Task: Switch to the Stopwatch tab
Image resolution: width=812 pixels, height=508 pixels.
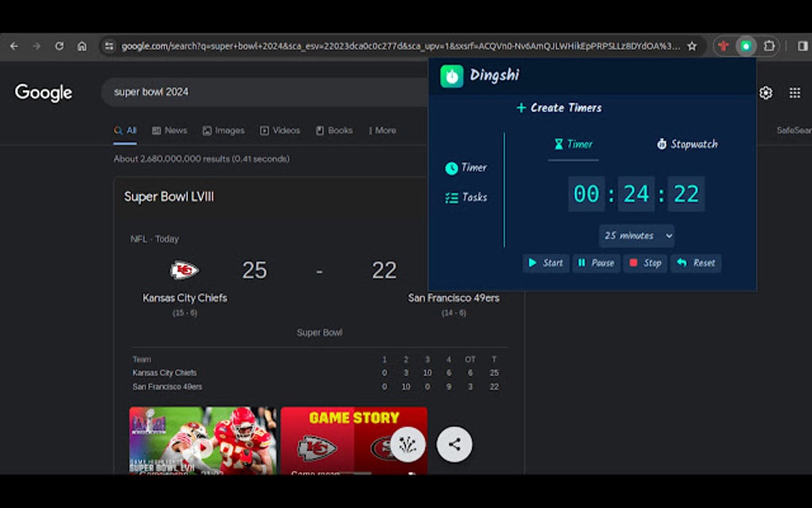Action: (689, 144)
